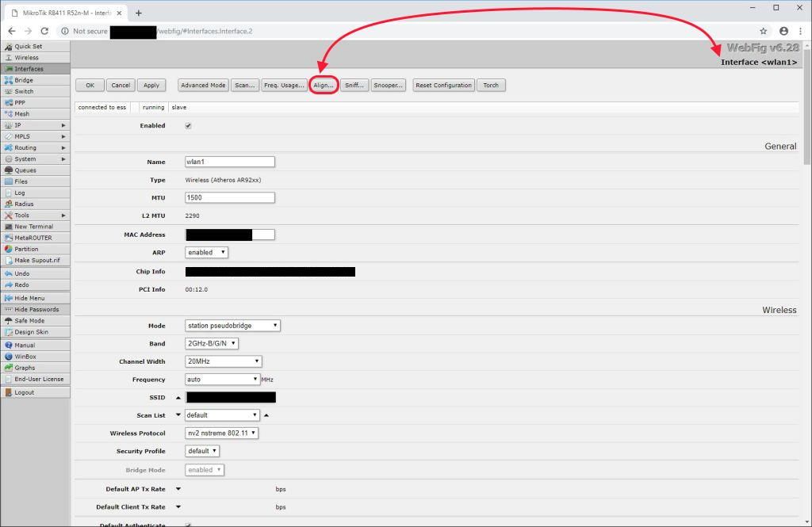Click Hide Menu

click(x=35, y=298)
